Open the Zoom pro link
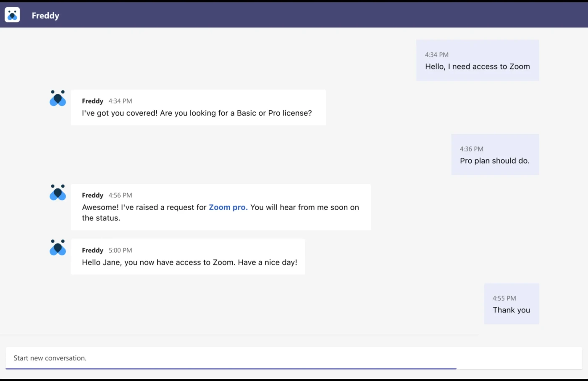Viewport: 588px width, 381px height. pyautogui.click(x=228, y=207)
